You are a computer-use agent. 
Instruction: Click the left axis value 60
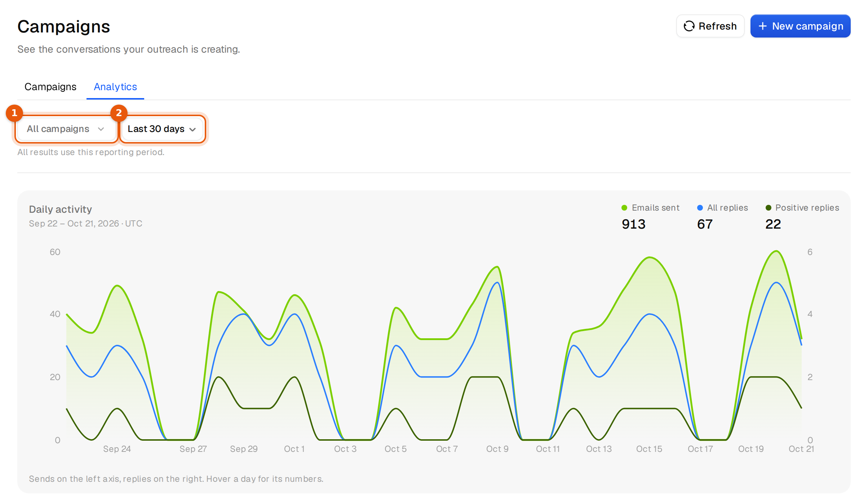[55, 252]
